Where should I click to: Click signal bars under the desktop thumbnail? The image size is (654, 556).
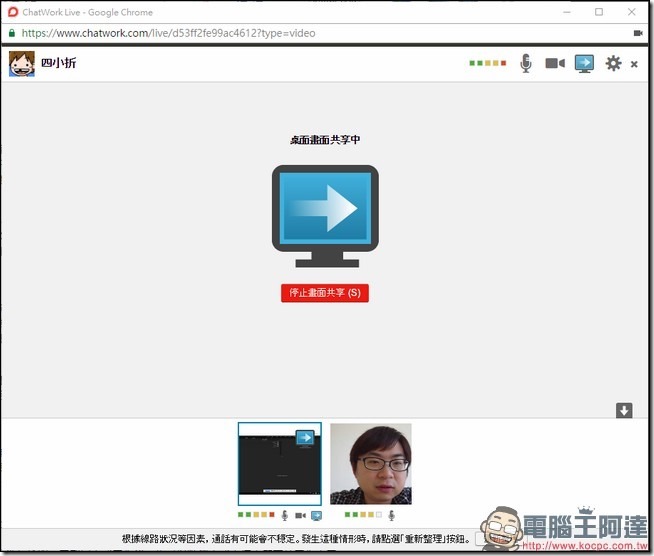point(256,515)
